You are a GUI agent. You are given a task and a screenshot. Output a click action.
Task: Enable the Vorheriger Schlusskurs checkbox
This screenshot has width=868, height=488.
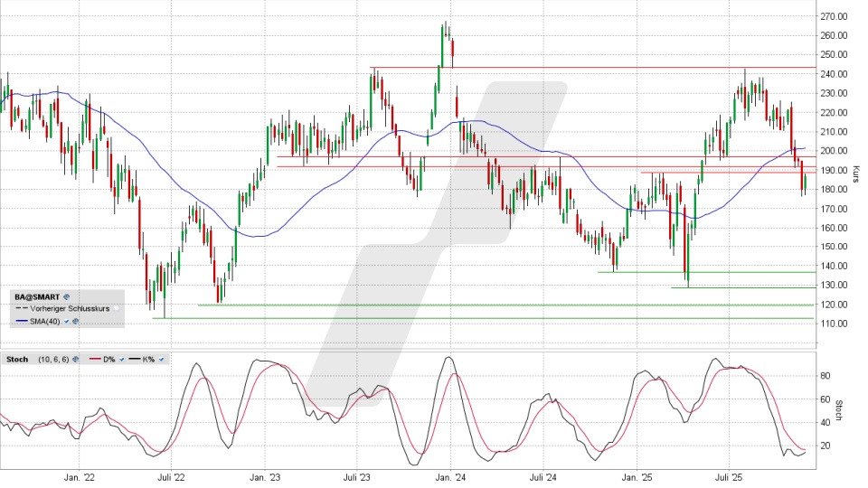[118, 308]
